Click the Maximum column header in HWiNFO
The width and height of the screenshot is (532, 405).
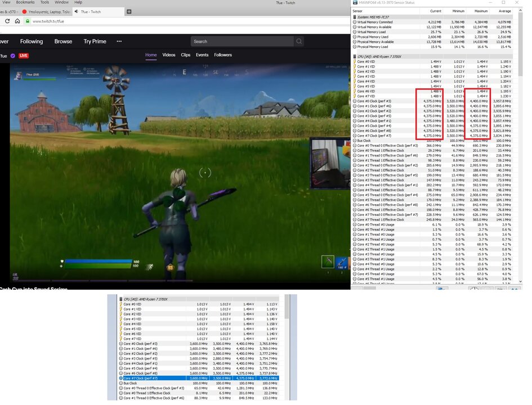click(481, 11)
